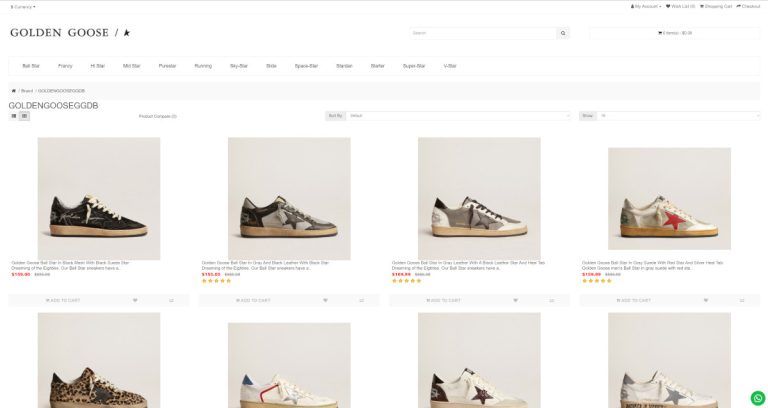This screenshot has width=768, height=408.
Task: Click the search magnifier button
Action: point(563,33)
